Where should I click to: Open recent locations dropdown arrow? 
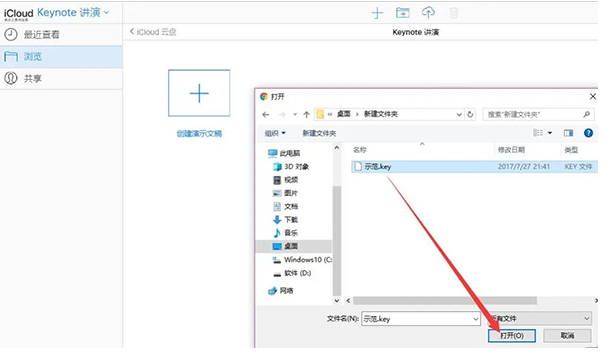295,115
